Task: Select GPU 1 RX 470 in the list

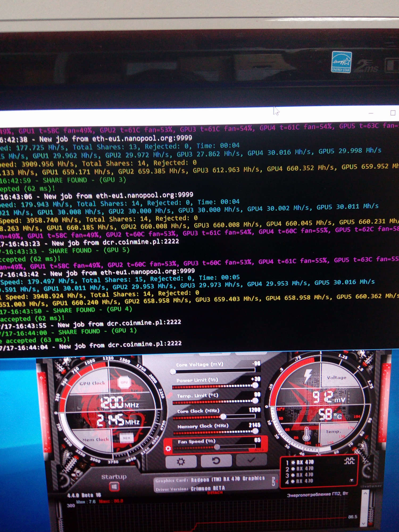Action: pos(300,462)
